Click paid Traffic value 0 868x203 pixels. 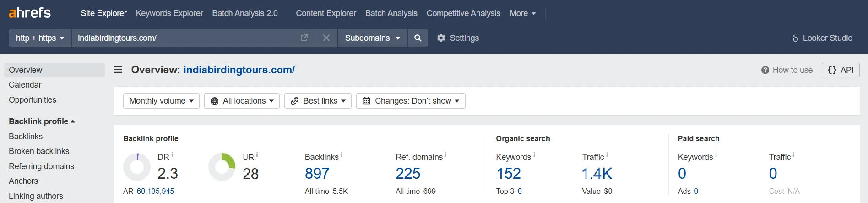(x=773, y=174)
